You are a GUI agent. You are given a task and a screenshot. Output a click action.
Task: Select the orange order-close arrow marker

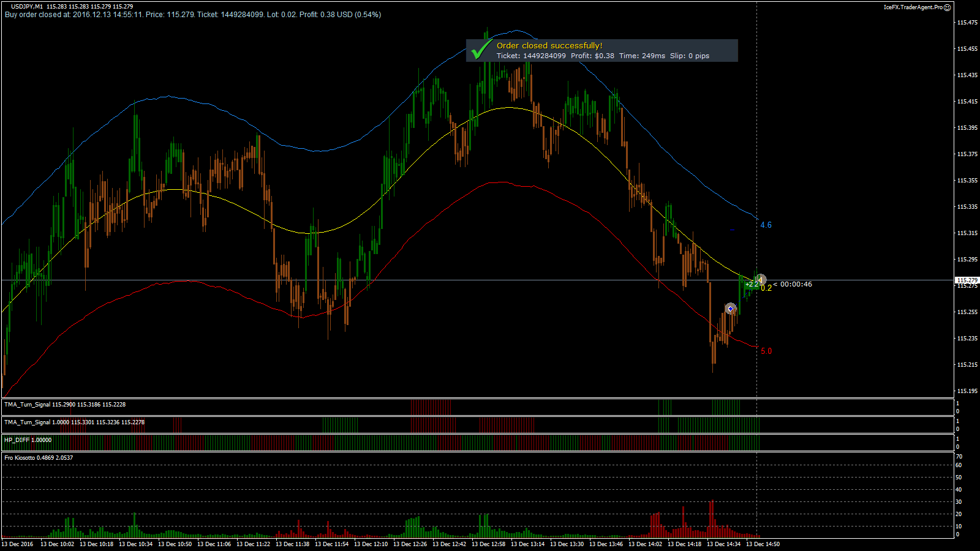click(x=760, y=280)
